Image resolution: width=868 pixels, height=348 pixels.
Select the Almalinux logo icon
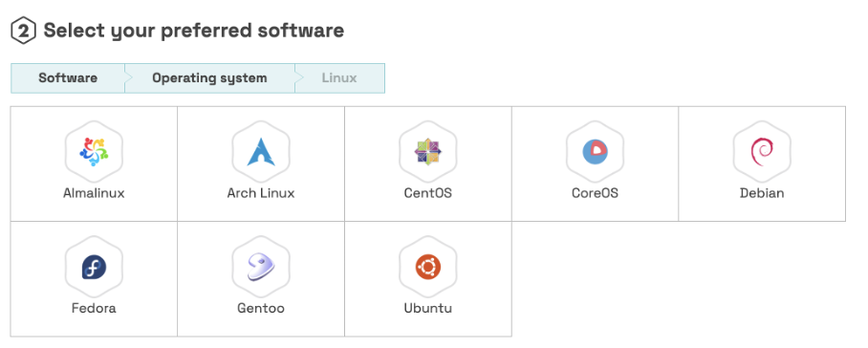pyautogui.click(x=94, y=152)
